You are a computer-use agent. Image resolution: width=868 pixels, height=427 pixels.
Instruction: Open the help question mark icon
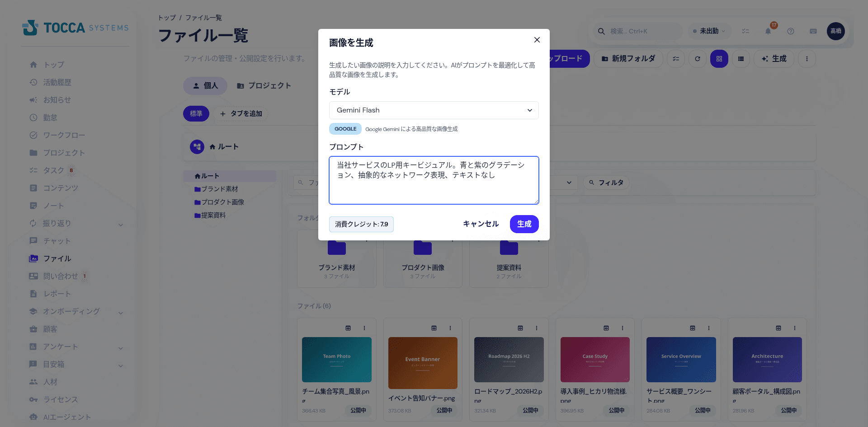(791, 31)
